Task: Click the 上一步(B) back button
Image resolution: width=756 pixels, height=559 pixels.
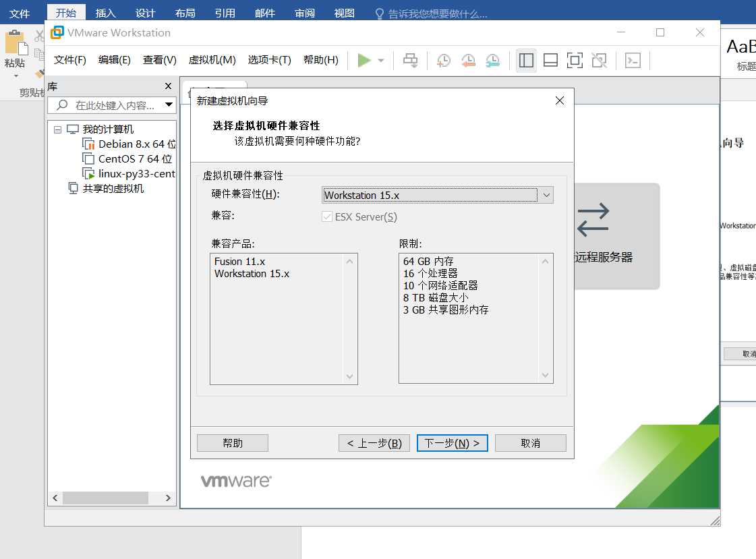Action: (374, 443)
